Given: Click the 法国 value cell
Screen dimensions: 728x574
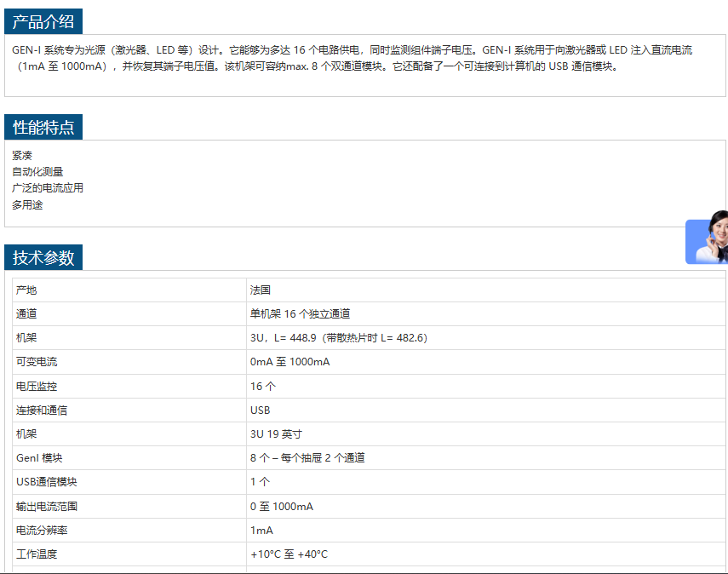Looking at the screenshot, I should click(x=261, y=290).
